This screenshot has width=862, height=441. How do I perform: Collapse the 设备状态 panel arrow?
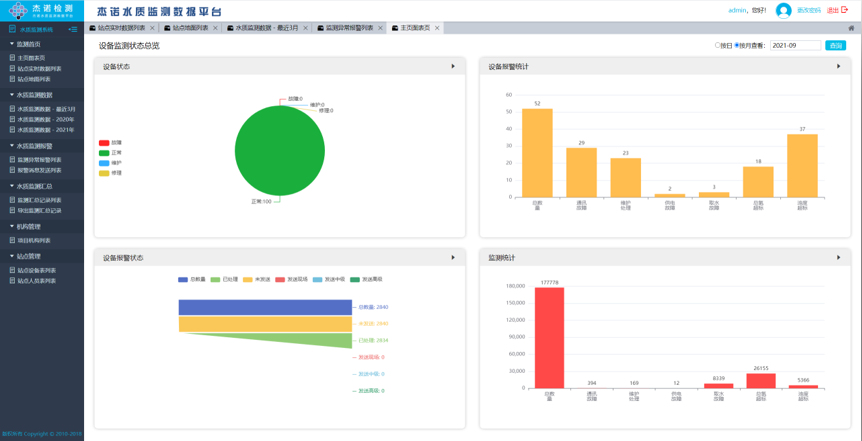[453, 67]
